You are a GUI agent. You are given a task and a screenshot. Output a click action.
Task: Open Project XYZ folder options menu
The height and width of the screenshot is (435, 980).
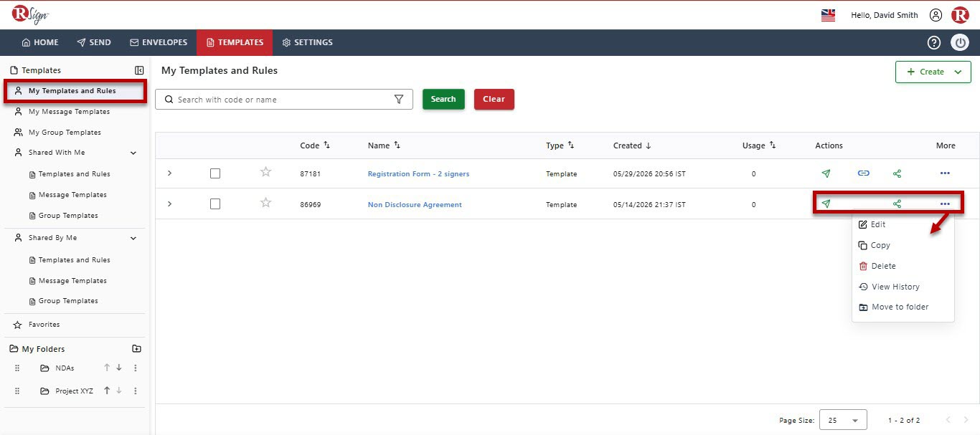tap(135, 391)
